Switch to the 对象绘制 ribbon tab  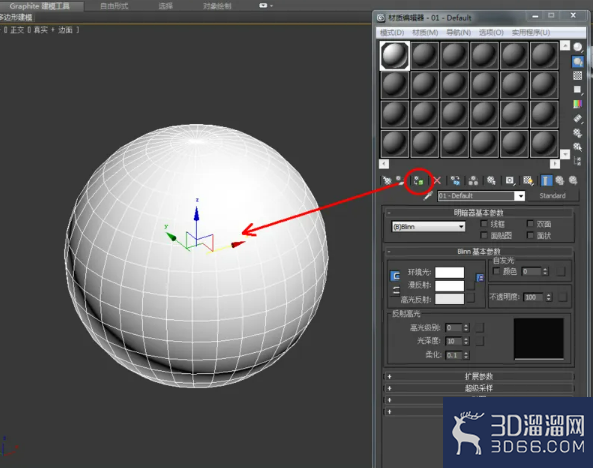217,6
